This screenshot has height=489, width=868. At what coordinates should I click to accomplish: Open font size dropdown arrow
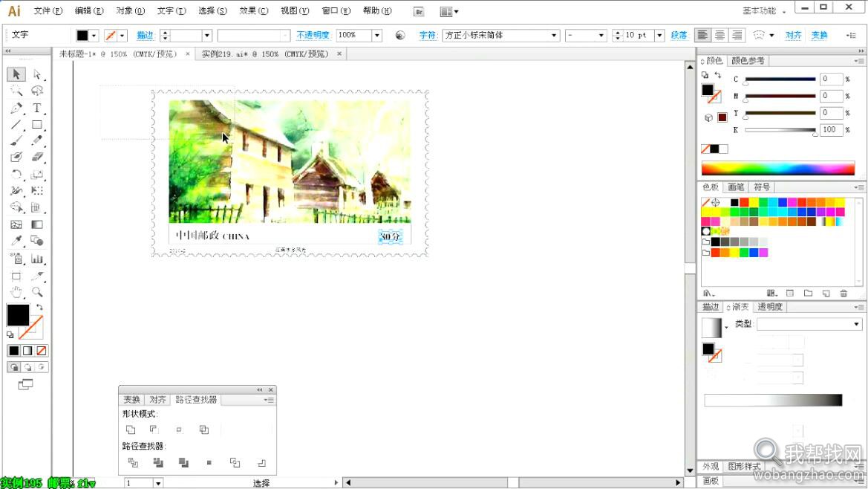(x=659, y=35)
